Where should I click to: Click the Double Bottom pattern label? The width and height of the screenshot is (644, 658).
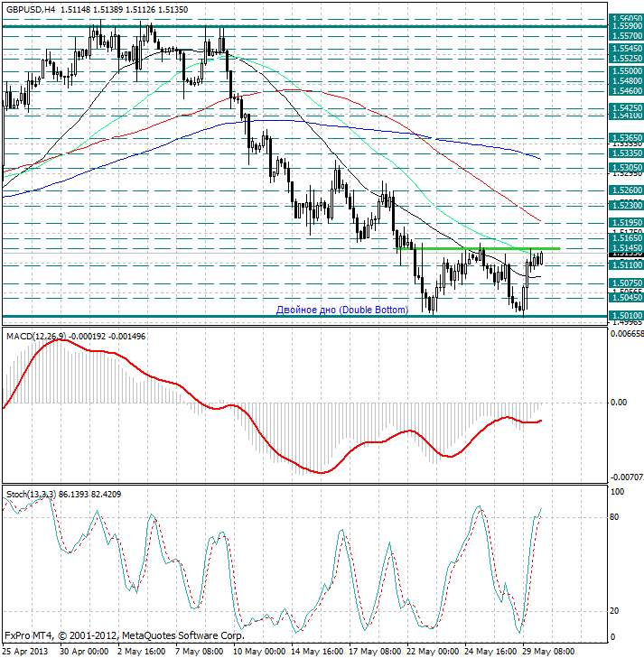[x=342, y=310]
